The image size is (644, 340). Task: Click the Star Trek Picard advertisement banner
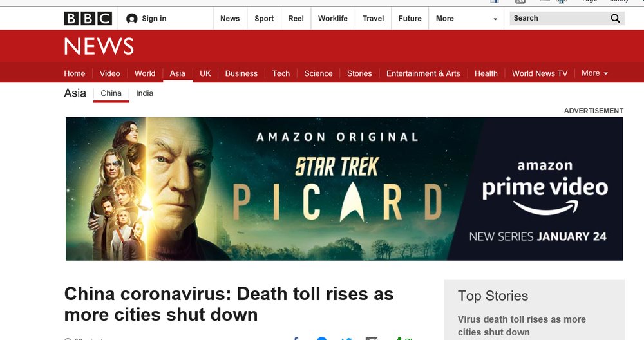(344, 189)
